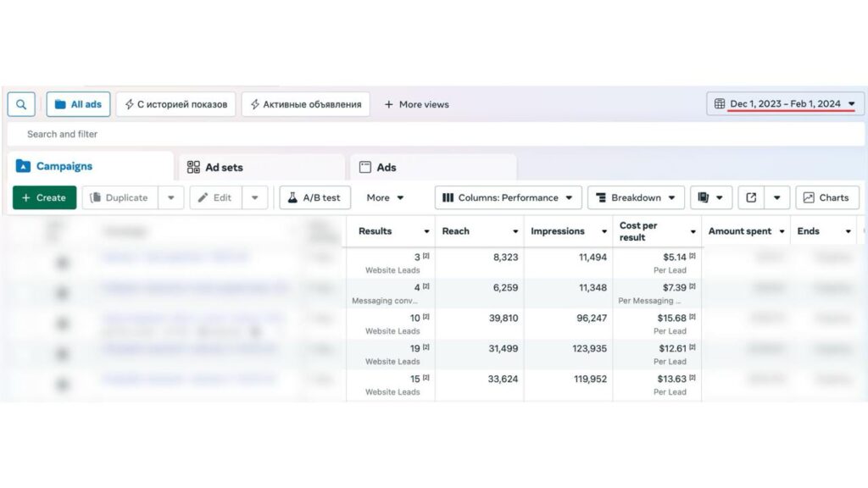The height and width of the screenshot is (488, 868).
Task: Click the Search and filter field
Action: pyautogui.click(x=254, y=134)
